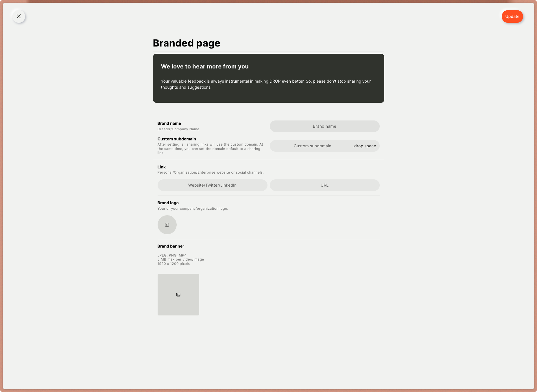Click the 'We love to hear more from you' heading
Viewport: 537px width, 392px height.
205,66
